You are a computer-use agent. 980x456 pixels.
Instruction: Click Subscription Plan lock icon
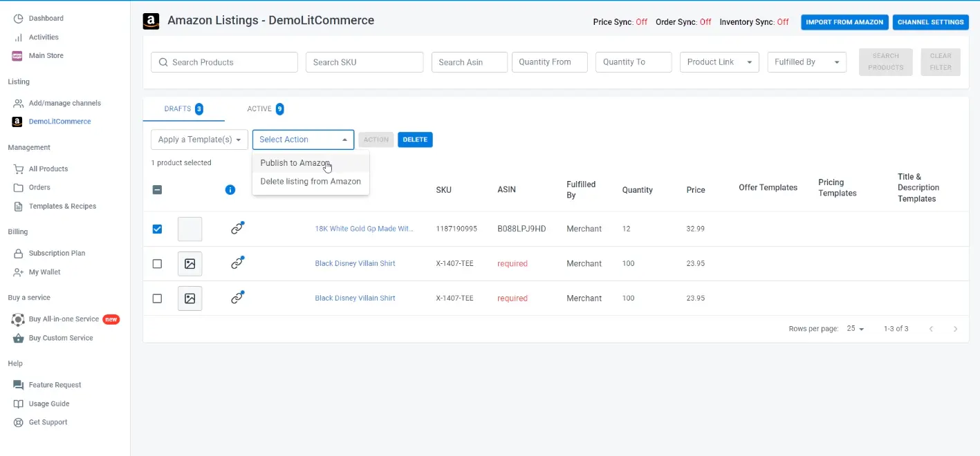(18, 253)
